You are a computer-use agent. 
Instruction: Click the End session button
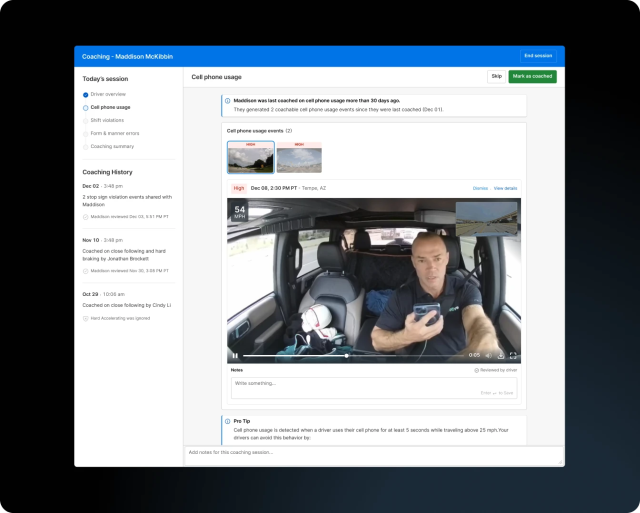538,56
